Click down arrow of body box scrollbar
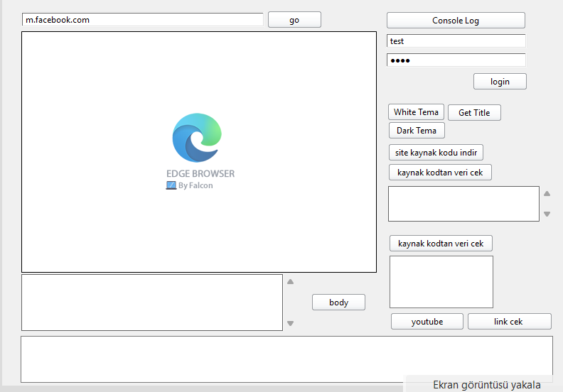The width and height of the screenshot is (563, 392). [291, 324]
